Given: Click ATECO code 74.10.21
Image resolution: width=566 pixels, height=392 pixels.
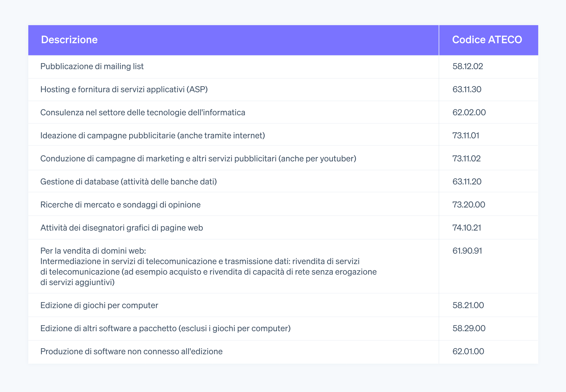Looking at the screenshot, I should pos(467,228).
